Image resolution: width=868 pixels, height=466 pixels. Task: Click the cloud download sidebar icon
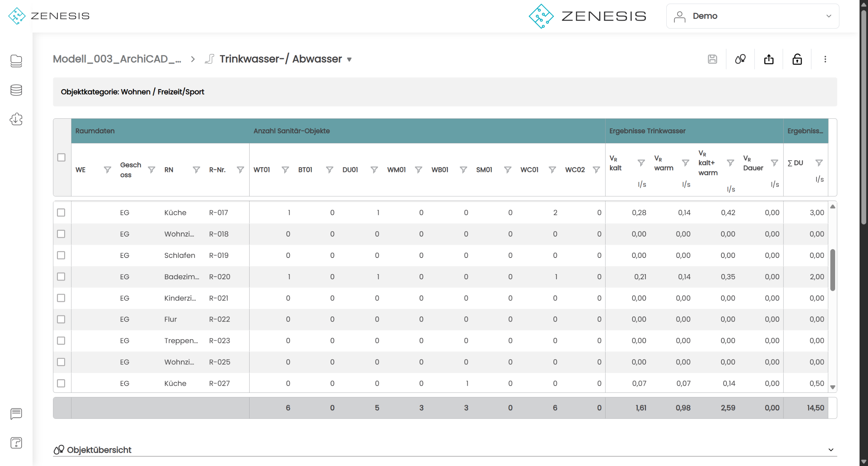tap(16, 119)
